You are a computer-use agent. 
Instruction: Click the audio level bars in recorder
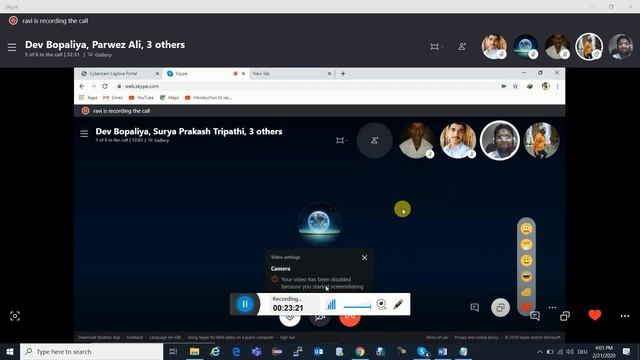[331, 304]
